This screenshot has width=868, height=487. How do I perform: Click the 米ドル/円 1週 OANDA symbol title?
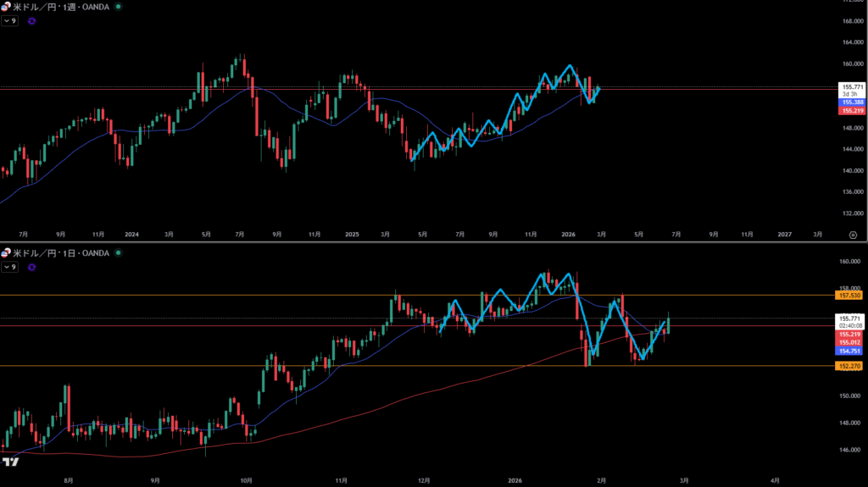click(61, 6)
